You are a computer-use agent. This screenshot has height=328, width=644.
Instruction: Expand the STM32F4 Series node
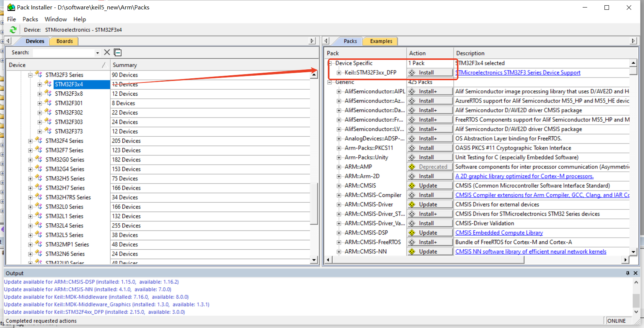(x=30, y=141)
